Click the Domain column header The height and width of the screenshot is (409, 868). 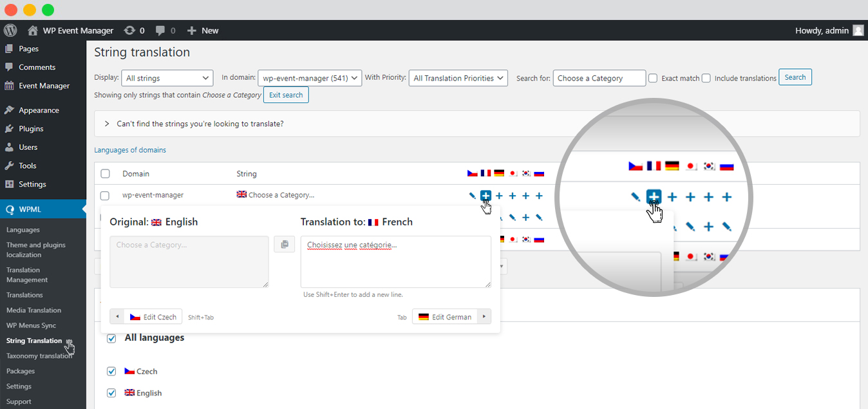pyautogui.click(x=136, y=174)
